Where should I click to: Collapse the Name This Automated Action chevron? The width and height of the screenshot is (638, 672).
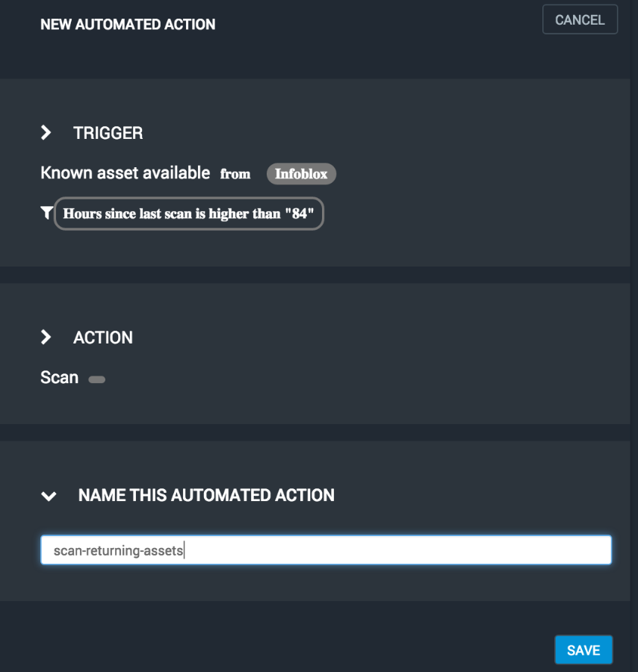[x=49, y=496]
